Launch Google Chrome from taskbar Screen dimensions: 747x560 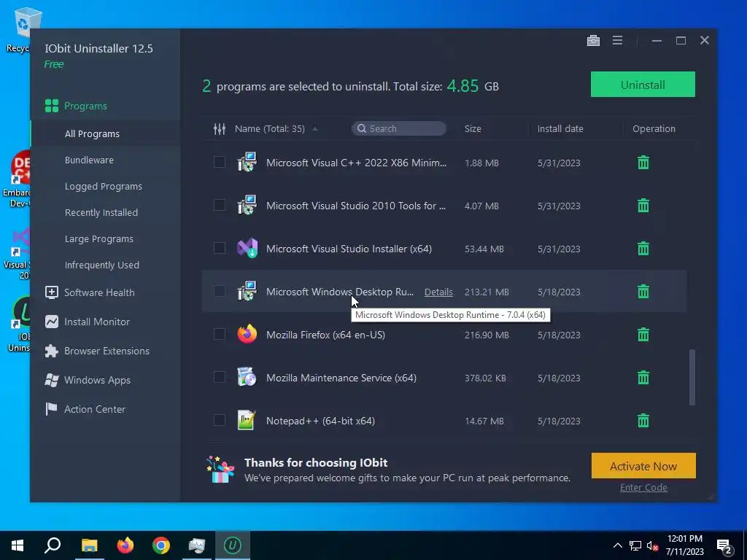(161, 545)
